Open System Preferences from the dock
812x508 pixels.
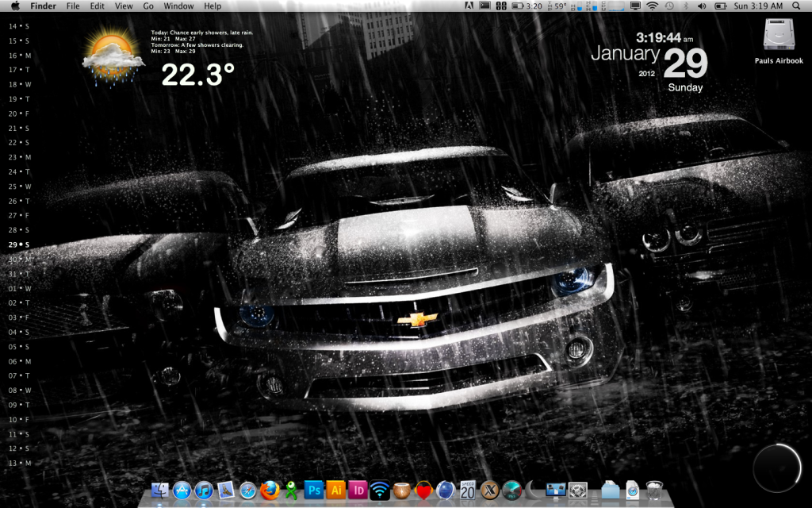577,490
